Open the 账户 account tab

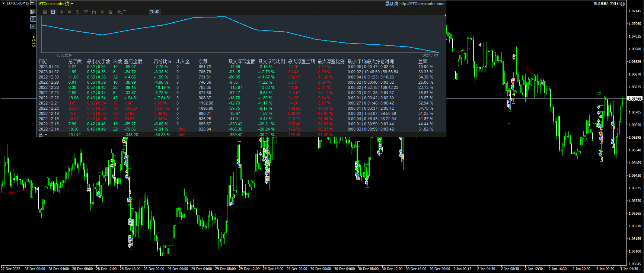click(122, 12)
